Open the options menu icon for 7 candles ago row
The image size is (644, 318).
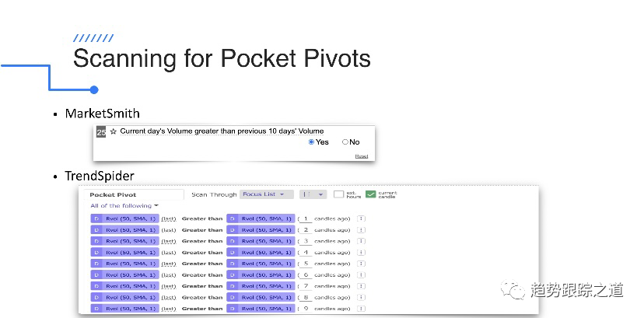pos(360,286)
